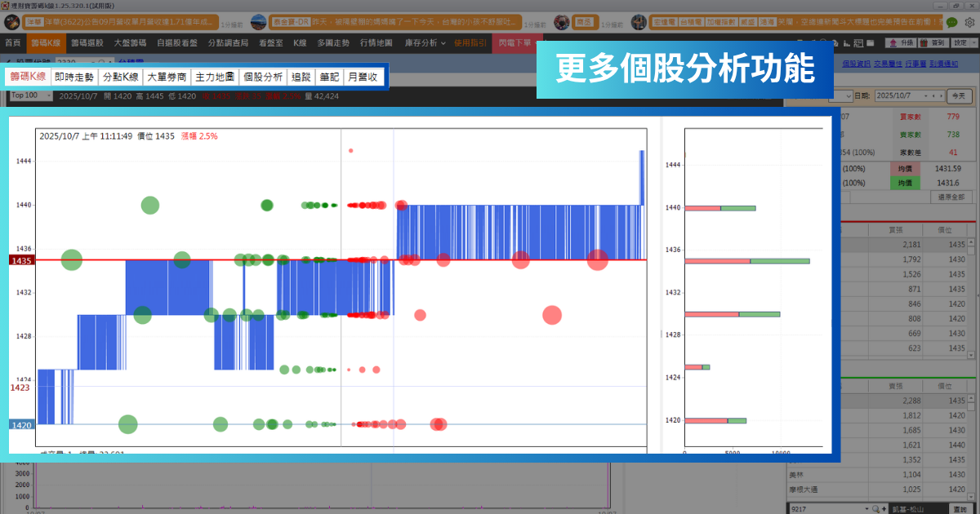Click the avatar beside the 商丞 post

(562, 22)
